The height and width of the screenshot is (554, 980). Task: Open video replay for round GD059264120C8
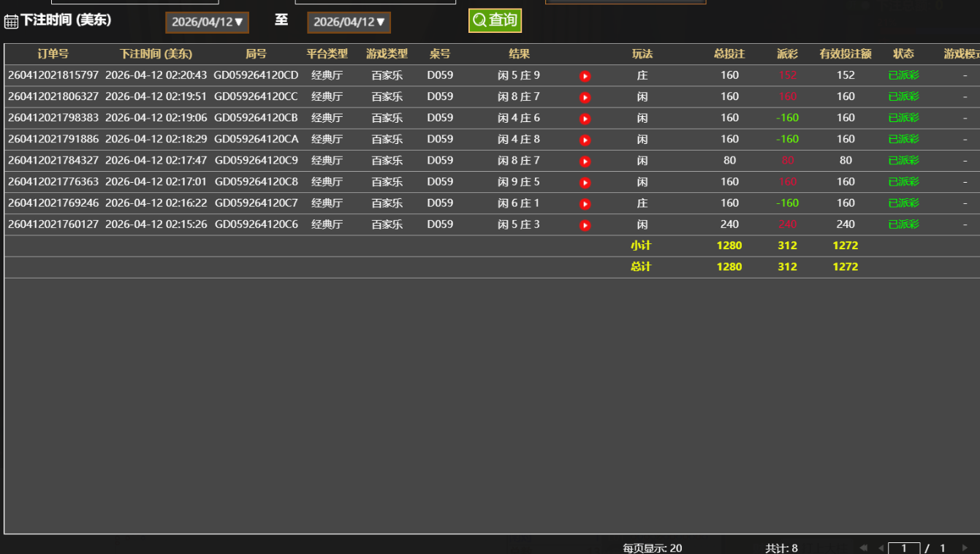(x=585, y=182)
